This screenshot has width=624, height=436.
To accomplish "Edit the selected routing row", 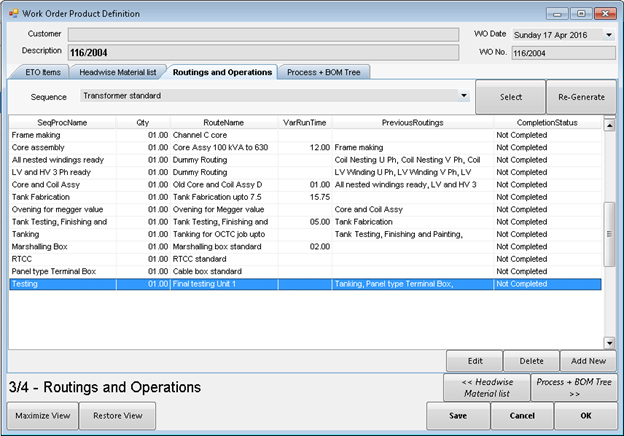I will pyautogui.click(x=474, y=361).
